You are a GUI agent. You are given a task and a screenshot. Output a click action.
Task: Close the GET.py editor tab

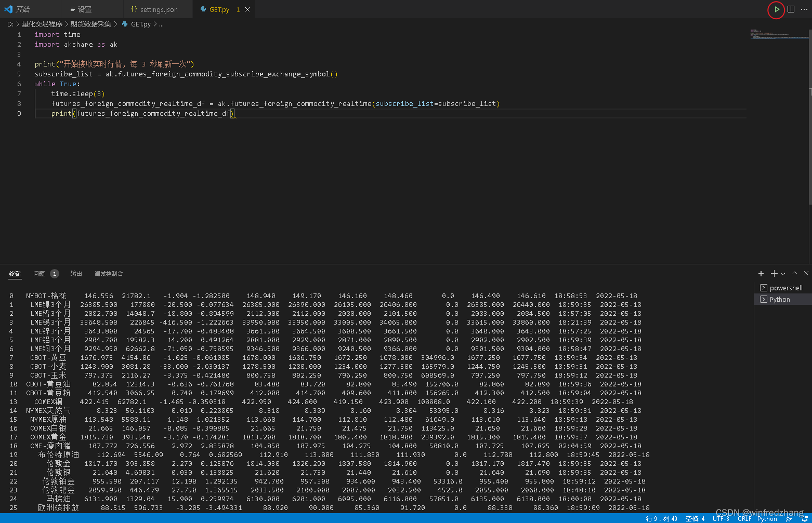(x=247, y=9)
